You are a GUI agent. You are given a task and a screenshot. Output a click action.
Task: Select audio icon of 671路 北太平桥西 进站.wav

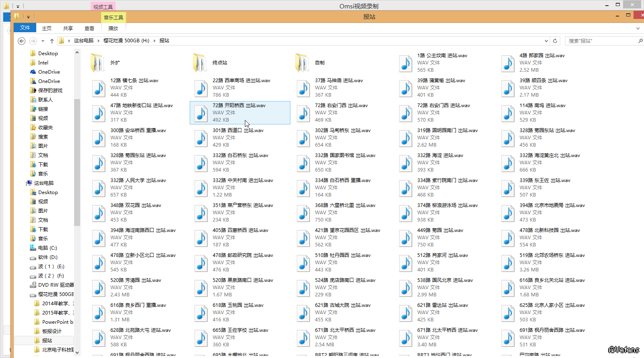coord(406,337)
